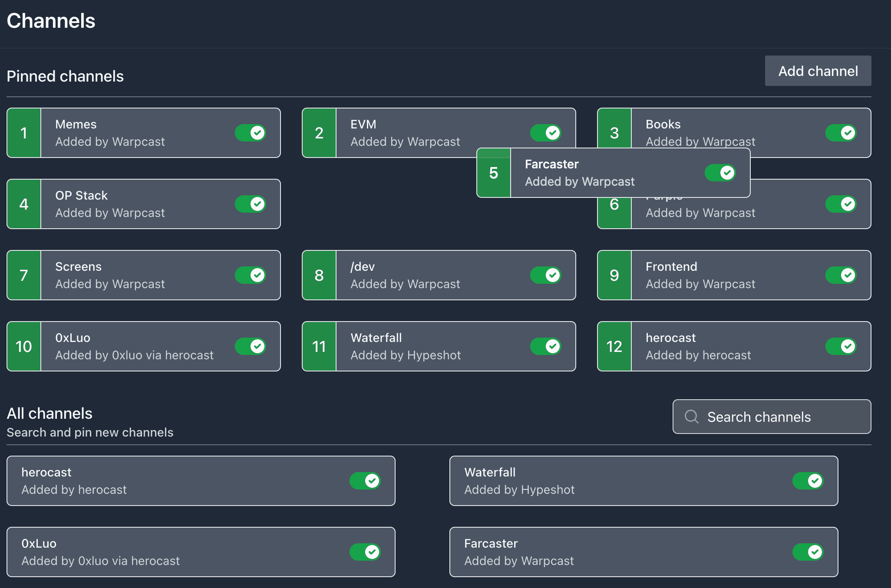Image resolution: width=891 pixels, height=588 pixels.
Task: Click 'Added by Hypeshot' on card 11
Action: point(406,355)
